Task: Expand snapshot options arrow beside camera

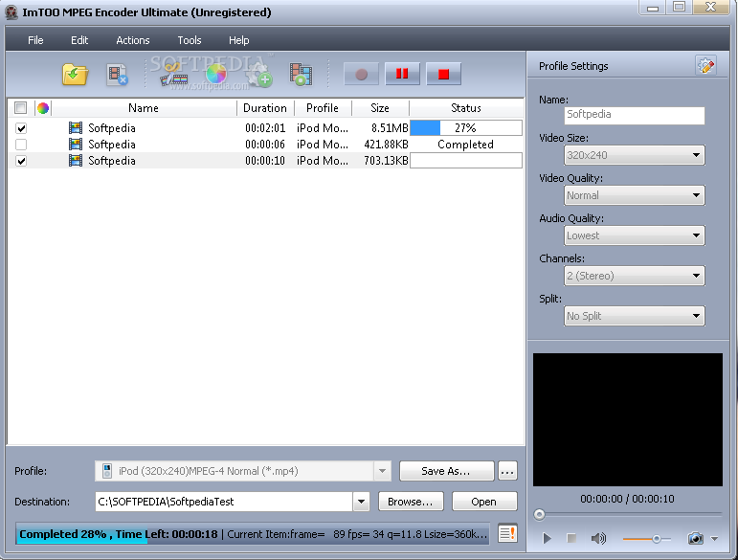Action: coord(714,538)
